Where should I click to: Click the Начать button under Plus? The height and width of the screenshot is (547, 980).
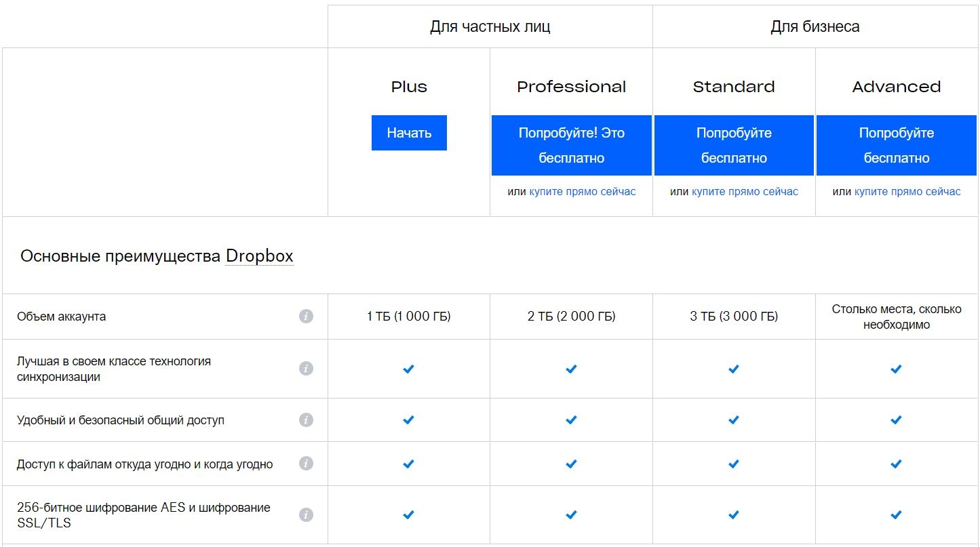point(409,133)
